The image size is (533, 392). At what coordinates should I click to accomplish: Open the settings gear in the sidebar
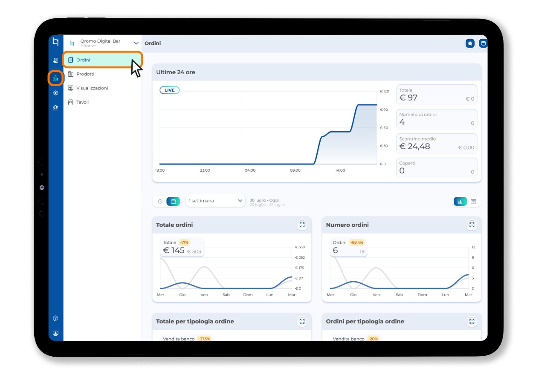(x=55, y=93)
